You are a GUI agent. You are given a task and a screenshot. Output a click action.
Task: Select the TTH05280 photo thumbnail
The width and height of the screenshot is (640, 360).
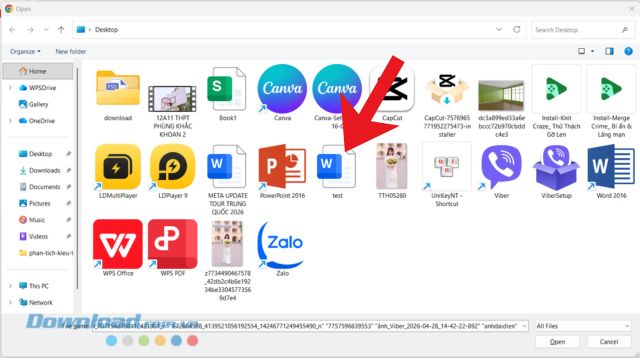pos(392,166)
